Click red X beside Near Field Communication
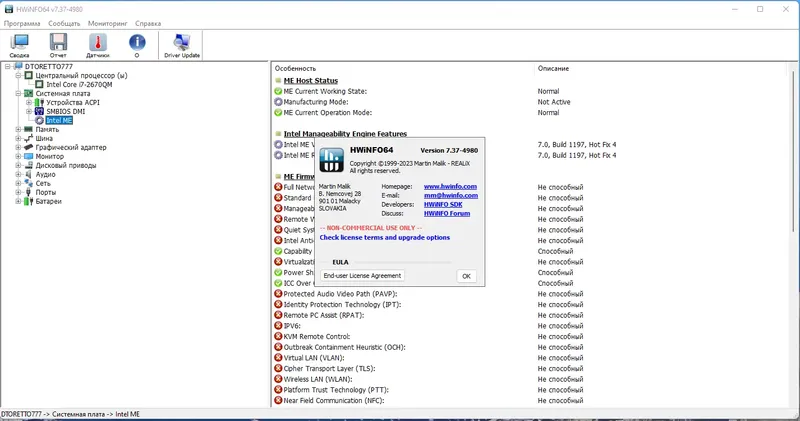Screen dimensions: 800x421 pyautogui.click(x=278, y=401)
